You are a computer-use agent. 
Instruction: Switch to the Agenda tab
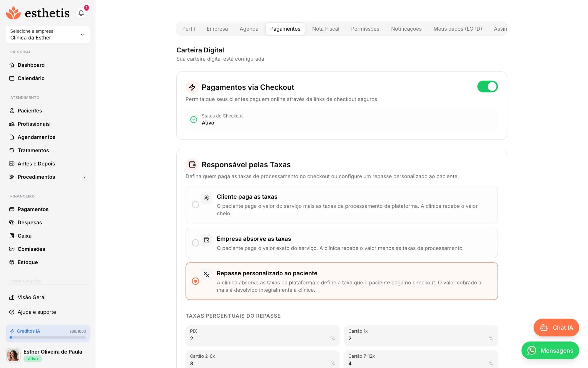pos(249,29)
